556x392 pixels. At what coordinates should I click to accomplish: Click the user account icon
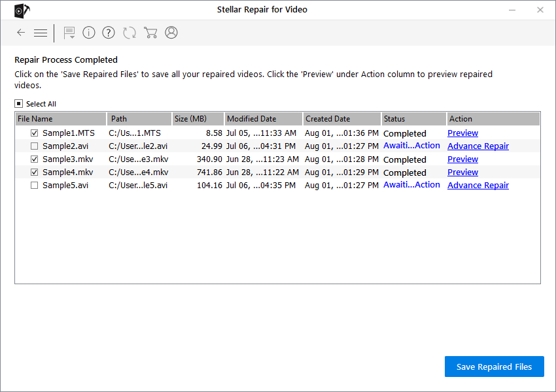coord(171,33)
